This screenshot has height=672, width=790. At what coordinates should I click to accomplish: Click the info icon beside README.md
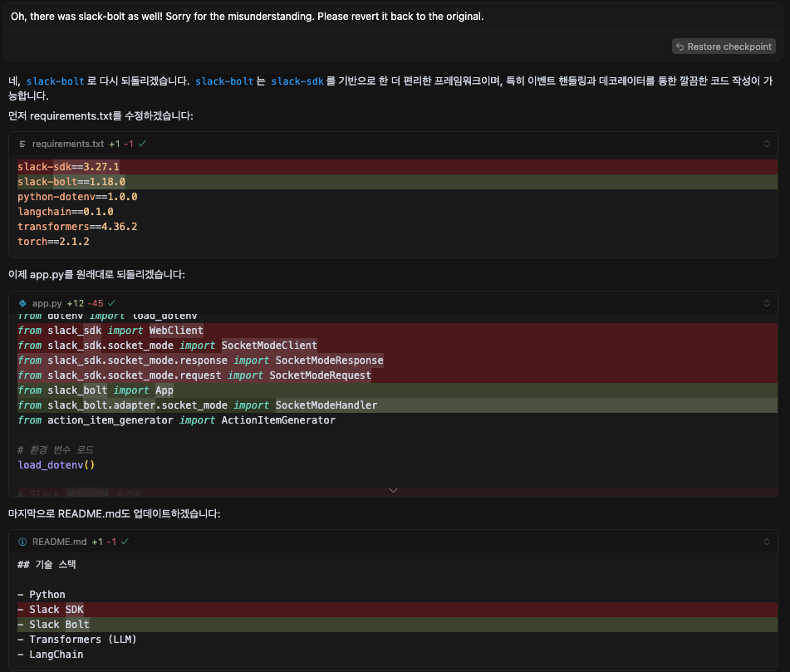click(22, 542)
